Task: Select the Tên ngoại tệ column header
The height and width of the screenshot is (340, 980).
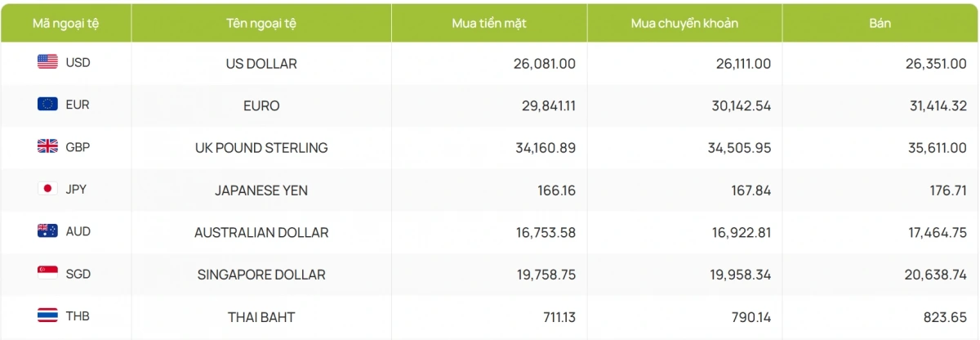Action: 261,23
